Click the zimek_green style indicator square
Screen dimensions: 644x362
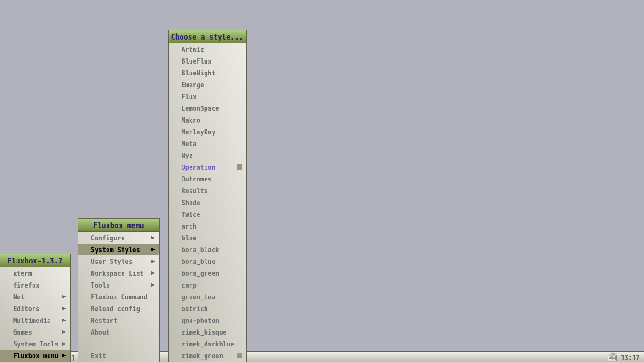[239, 355]
